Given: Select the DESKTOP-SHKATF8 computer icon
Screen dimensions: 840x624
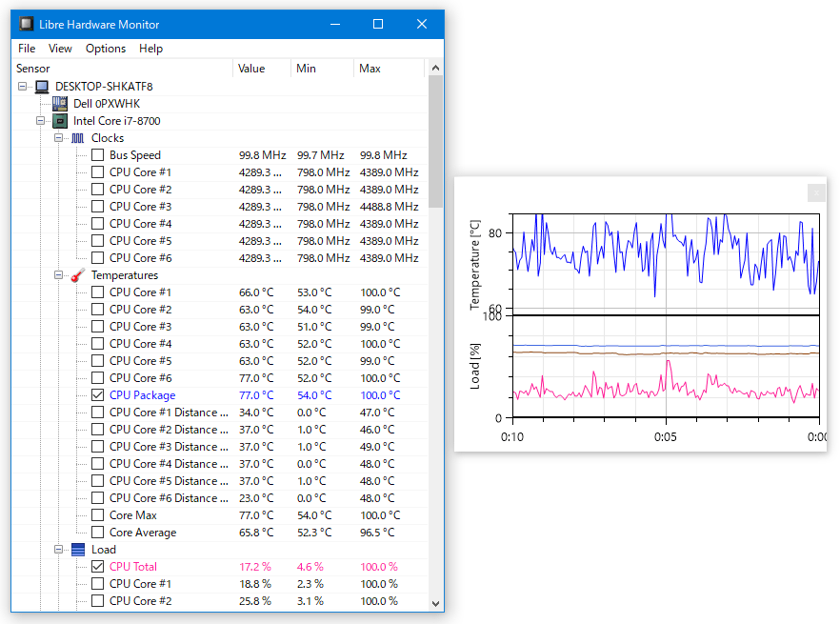Looking at the screenshot, I should (x=42, y=87).
